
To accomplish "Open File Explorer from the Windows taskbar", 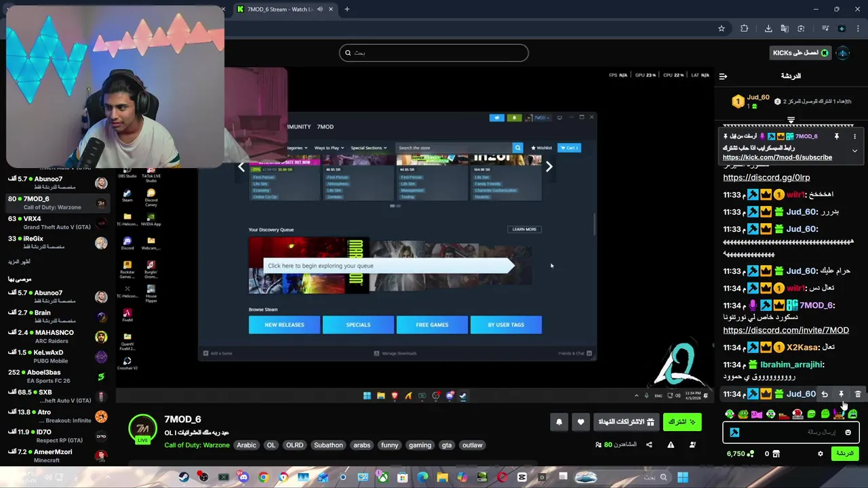I will point(442,477).
